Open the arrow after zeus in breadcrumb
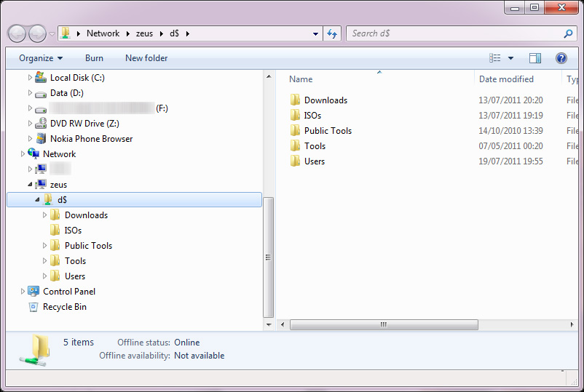Viewport: 584px width, 392px height. coord(161,33)
